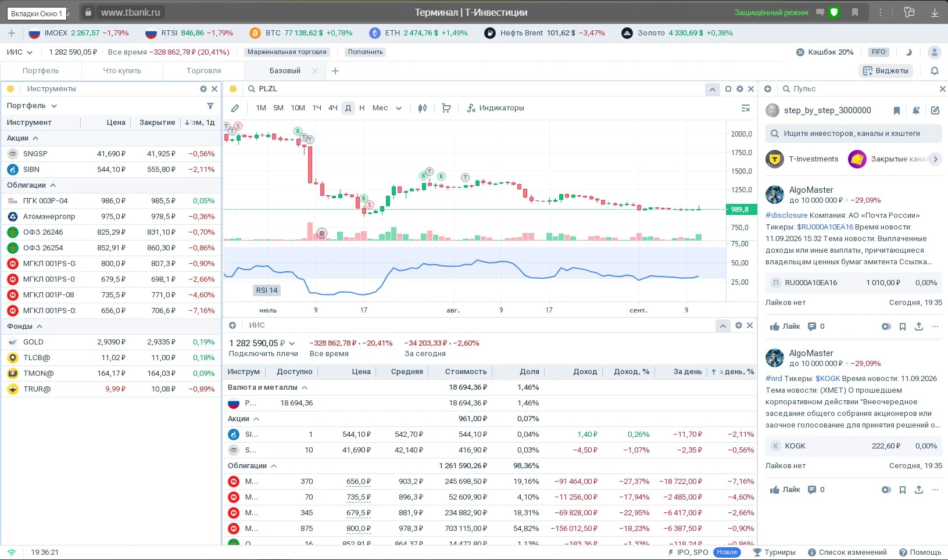Share the KOGK post

919,490
